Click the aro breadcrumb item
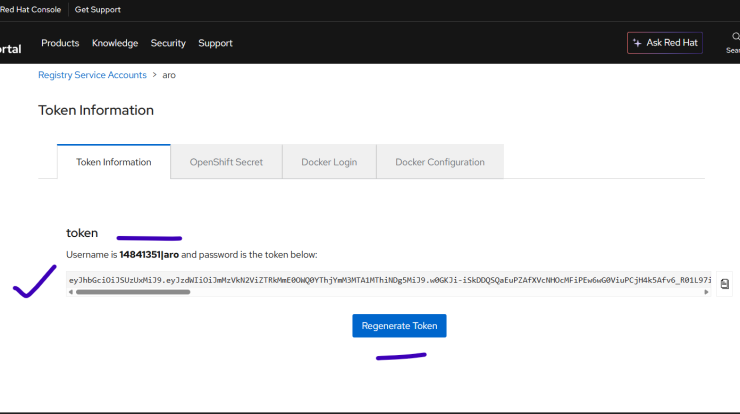 click(169, 75)
